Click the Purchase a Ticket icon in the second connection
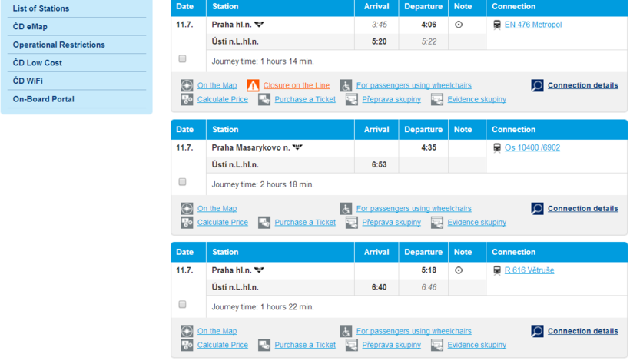 264,223
